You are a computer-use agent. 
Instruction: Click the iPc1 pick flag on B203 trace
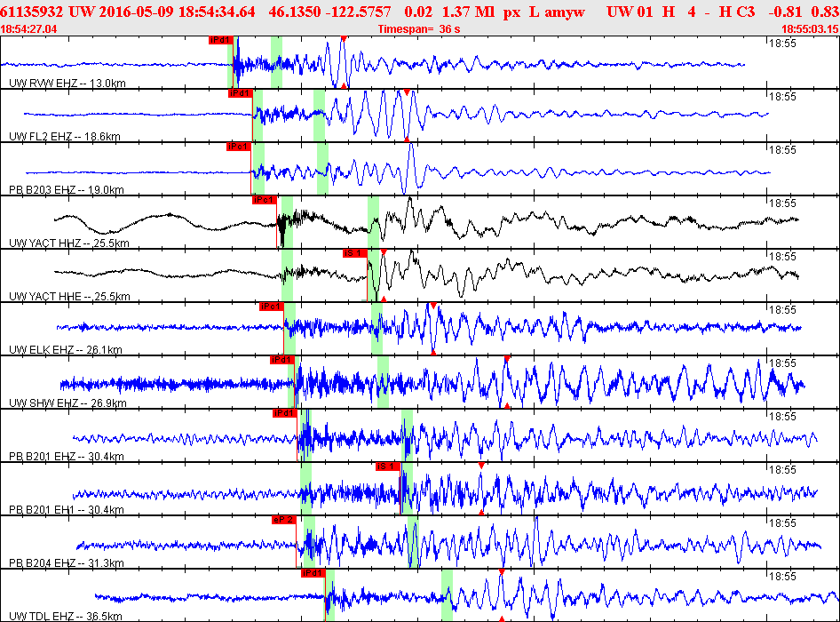(238, 147)
